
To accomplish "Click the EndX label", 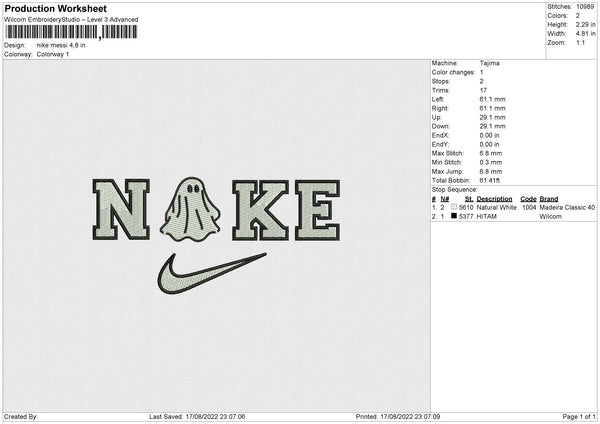I will click(x=440, y=135).
